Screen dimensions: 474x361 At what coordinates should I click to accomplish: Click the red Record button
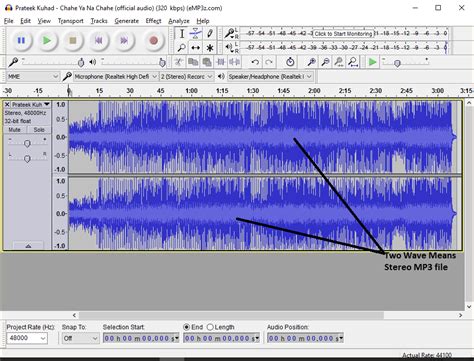[x=153, y=41]
